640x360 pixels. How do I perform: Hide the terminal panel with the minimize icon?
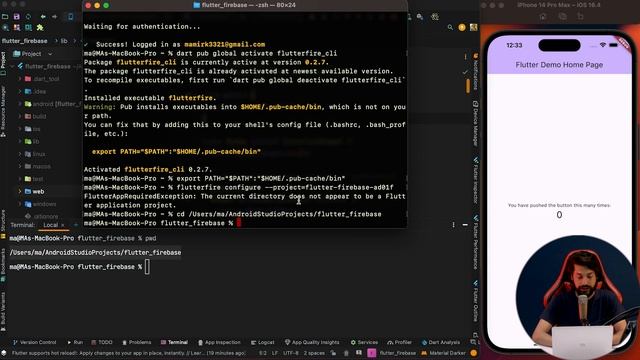[x=465, y=225]
